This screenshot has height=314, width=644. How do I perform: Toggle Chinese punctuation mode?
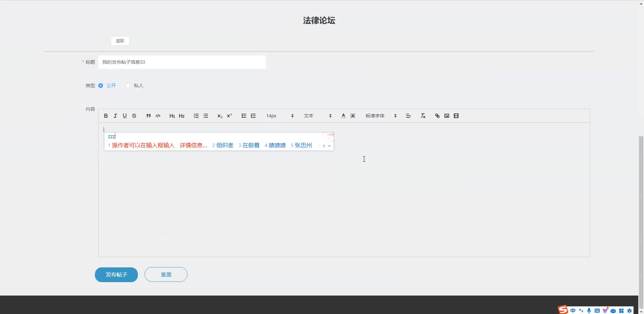581,311
